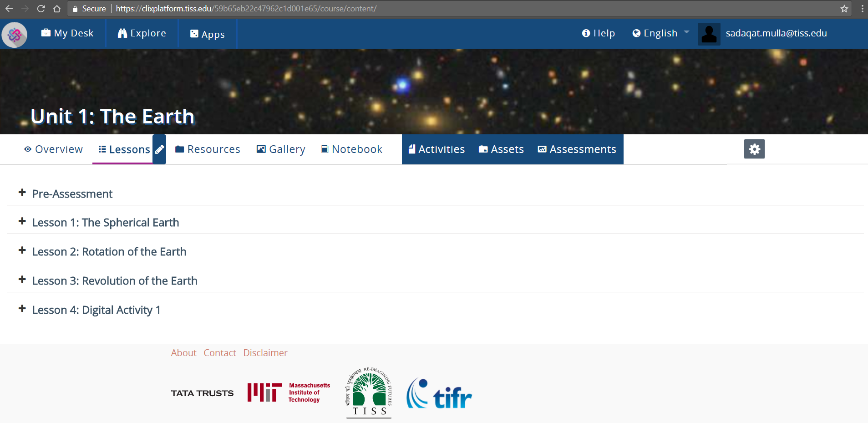Viewport: 868px width, 423px height.
Task: Open the My Desk menu item
Action: 67,33
